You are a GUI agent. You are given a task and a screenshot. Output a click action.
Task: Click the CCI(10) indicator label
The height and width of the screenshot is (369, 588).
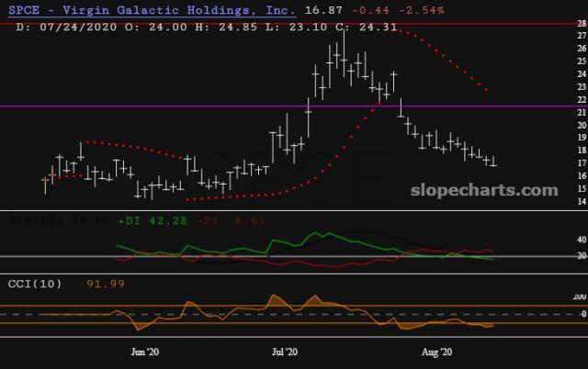tap(35, 284)
